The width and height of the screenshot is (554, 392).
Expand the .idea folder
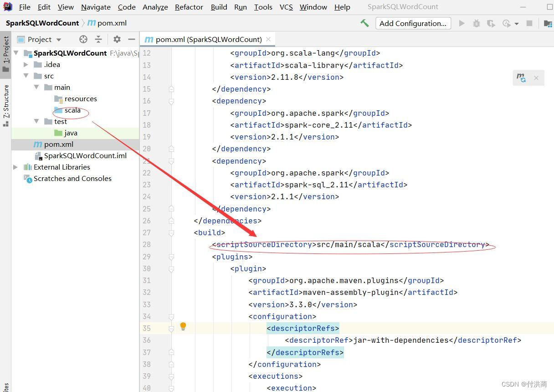point(26,65)
